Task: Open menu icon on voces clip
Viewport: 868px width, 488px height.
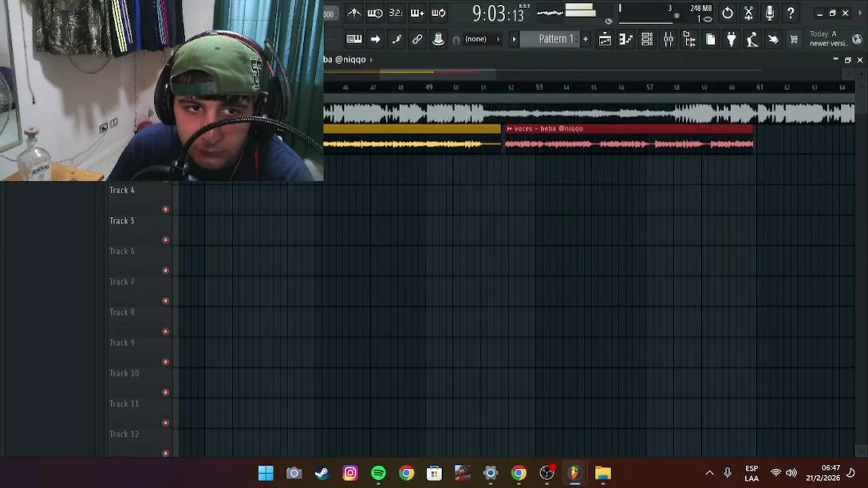Action: 509,129
